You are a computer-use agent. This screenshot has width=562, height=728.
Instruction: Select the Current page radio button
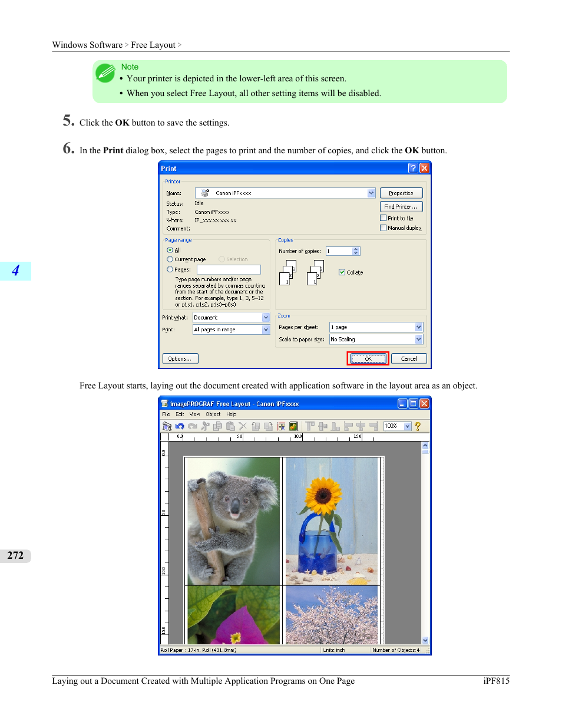[170, 259]
